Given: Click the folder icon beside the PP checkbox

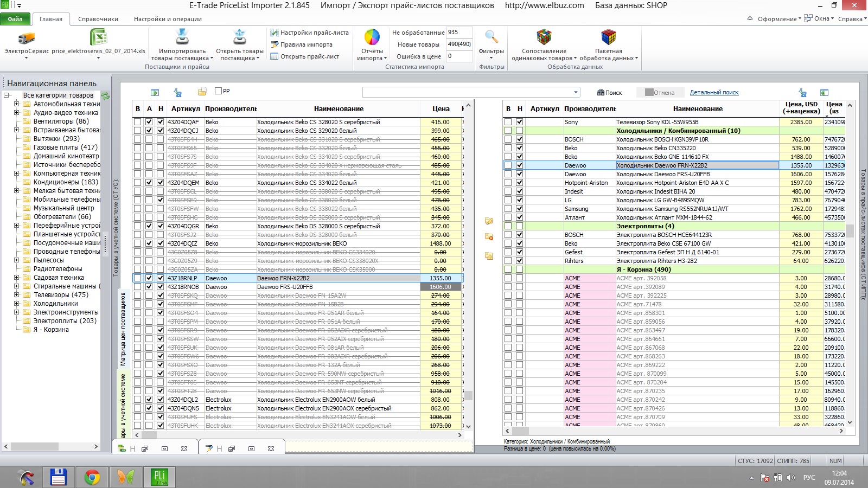Looking at the screenshot, I should (202, 92).
